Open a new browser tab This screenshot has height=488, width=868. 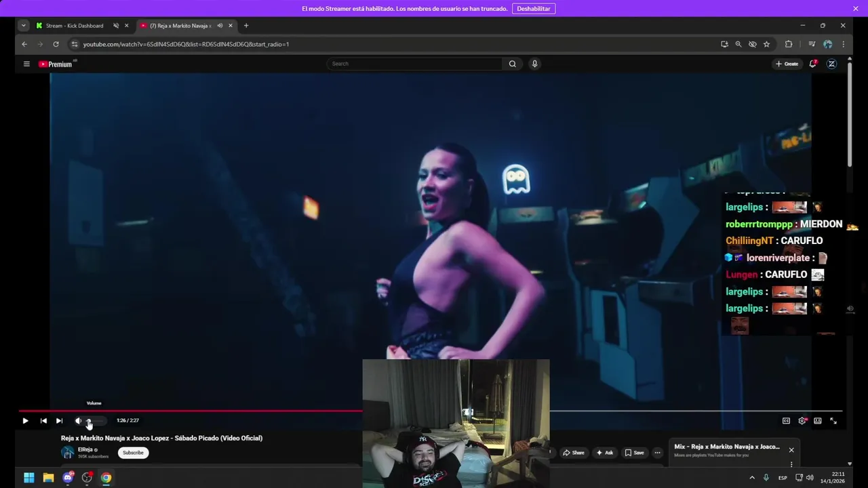pyautogui.click(x=246, y=26)
